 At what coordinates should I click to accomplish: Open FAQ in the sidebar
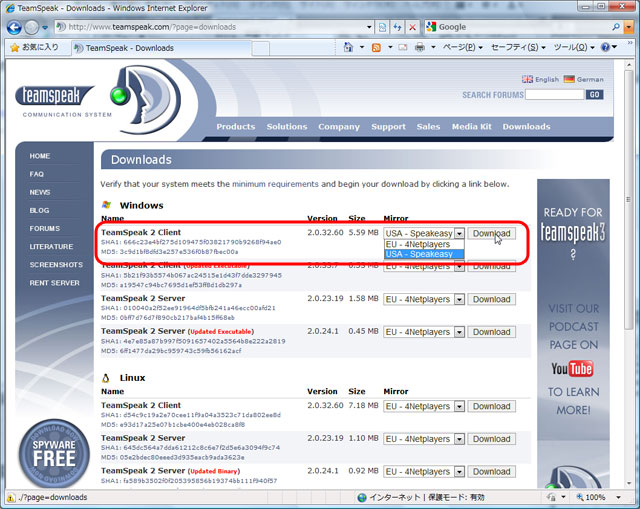point(36,174)
